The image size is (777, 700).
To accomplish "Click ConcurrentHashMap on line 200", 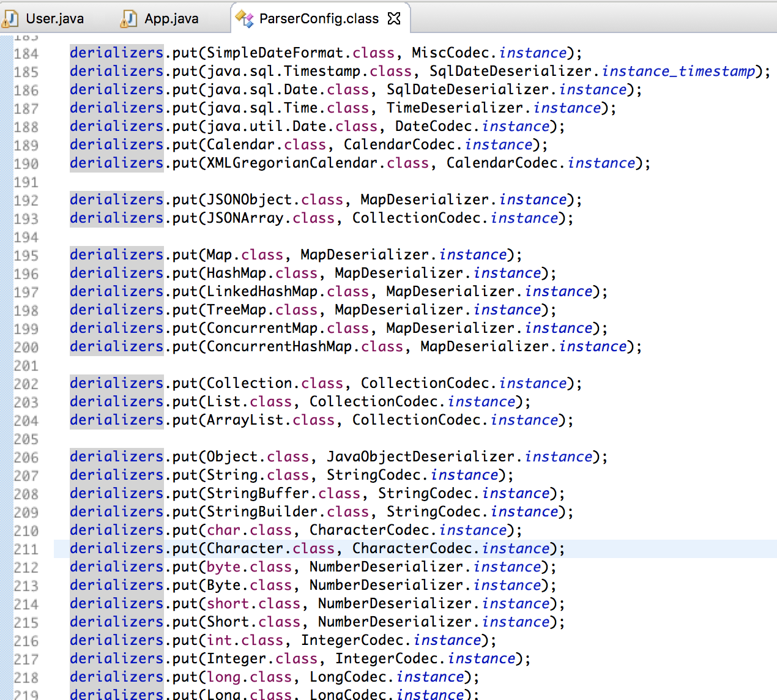I will [280, 346].
